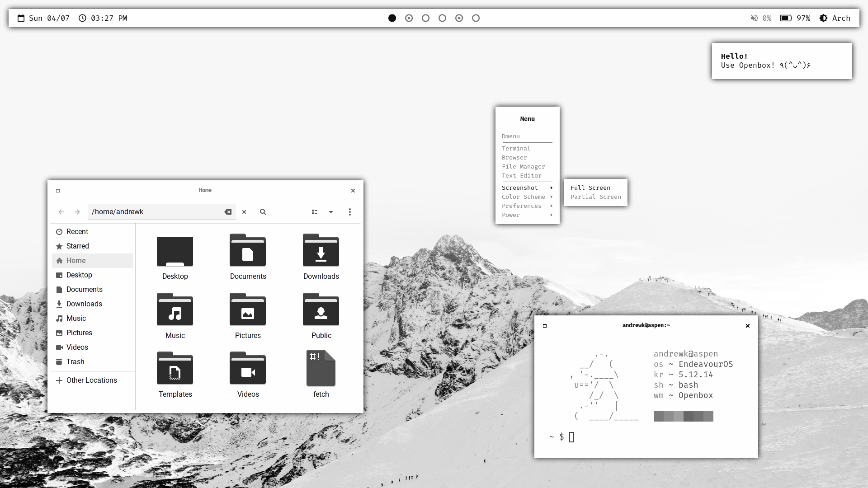Toggle list view in file manager

[x=315, y=212]
